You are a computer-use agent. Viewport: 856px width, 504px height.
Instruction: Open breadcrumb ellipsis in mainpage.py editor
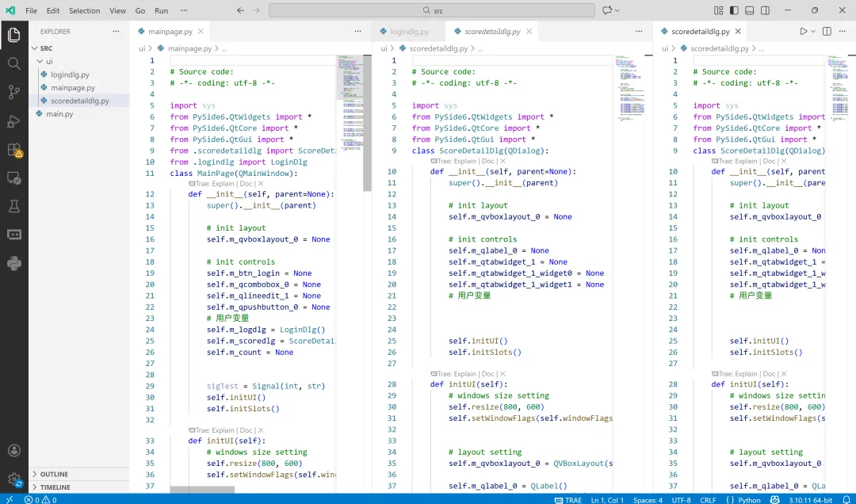(x=224, y=48)
